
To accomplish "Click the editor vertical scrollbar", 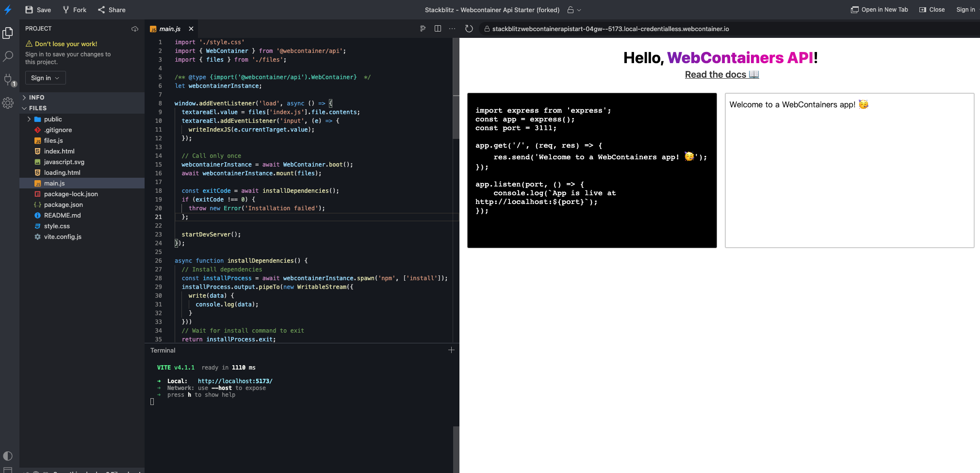I will point(456,89).
